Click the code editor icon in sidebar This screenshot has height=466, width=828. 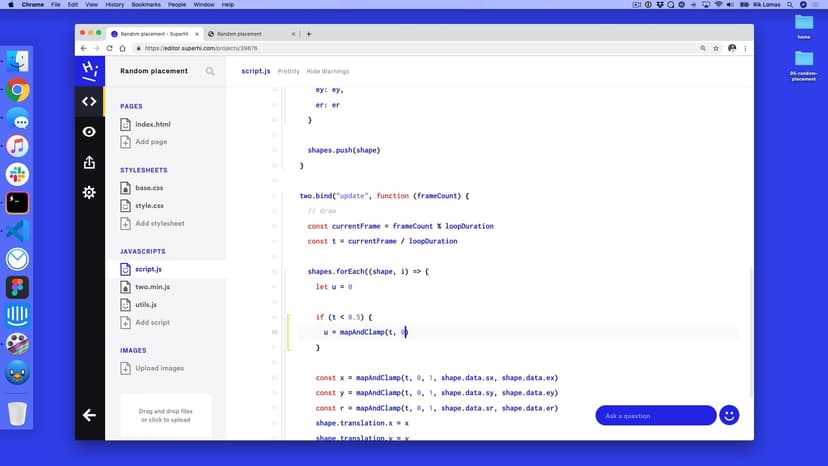pyautogui.click(x=89, y=101)
